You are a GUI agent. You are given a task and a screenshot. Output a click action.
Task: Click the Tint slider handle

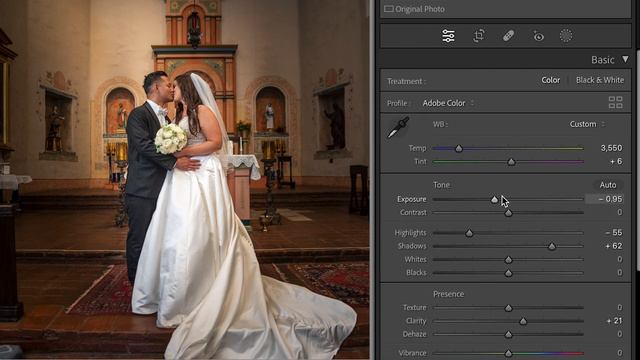click(511, 162)
